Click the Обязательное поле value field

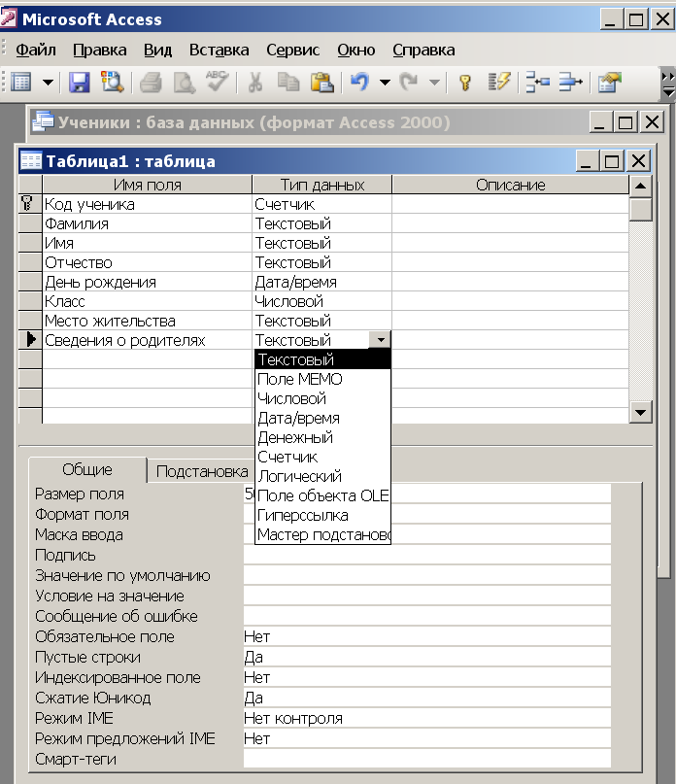(427, 636)
